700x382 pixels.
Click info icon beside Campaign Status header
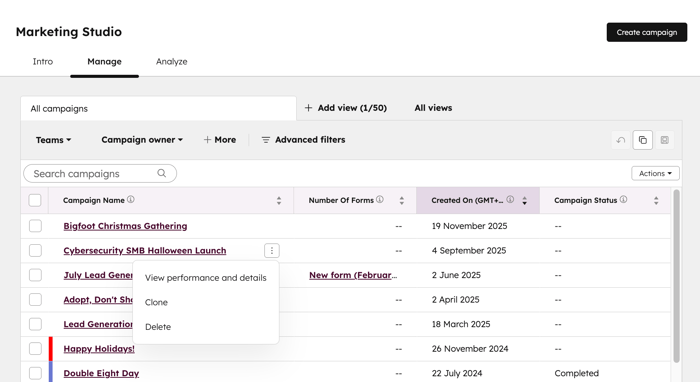[x=624, y=199]
